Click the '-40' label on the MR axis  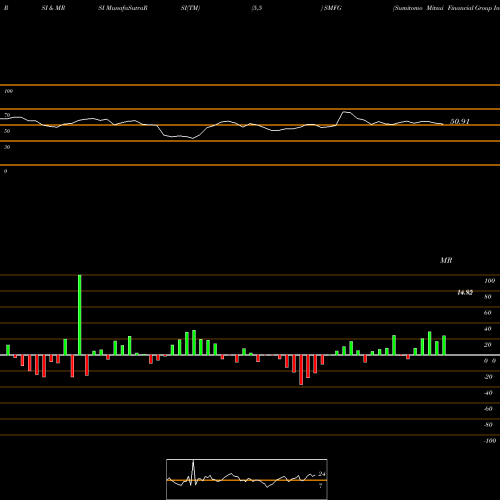(x=488, y=393)
